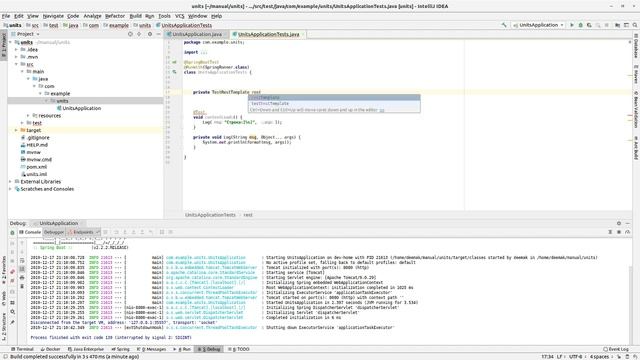640x360 pixels.
Task: Open Project Structure icon in top toolbar
Action: pyautogui.click(x=618, y=25)
